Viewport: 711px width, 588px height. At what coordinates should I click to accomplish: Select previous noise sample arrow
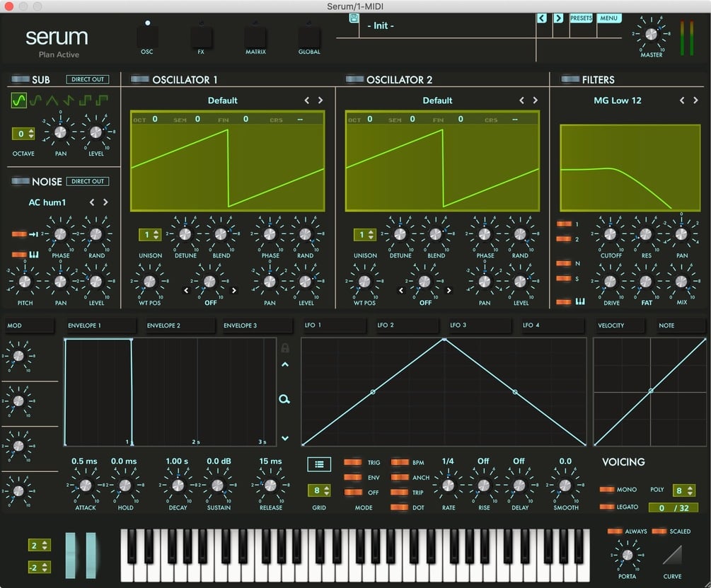tap(92, 202)
